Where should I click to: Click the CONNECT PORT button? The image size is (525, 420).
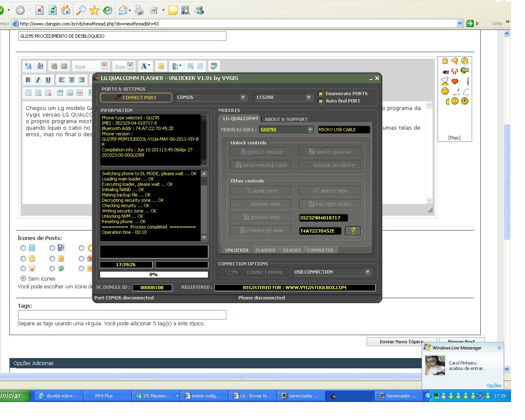pyautogui.click(x=136, y=98)
